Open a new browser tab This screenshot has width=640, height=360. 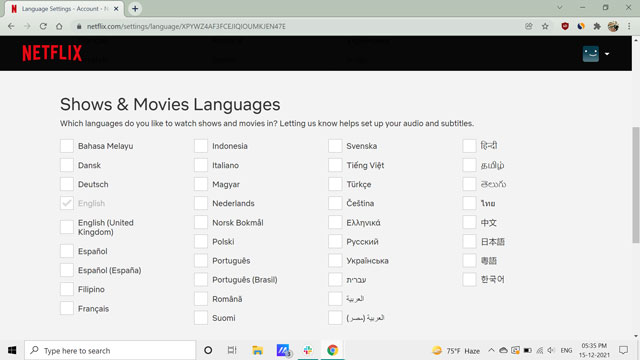click(x=135, y=9)
